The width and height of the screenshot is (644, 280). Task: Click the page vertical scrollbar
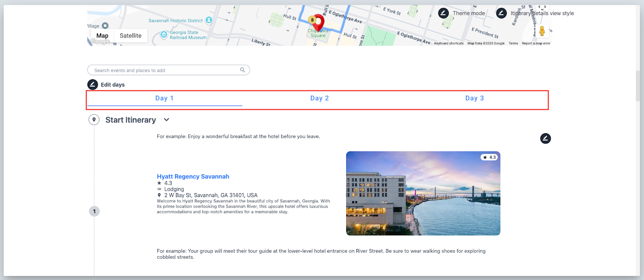638,86
